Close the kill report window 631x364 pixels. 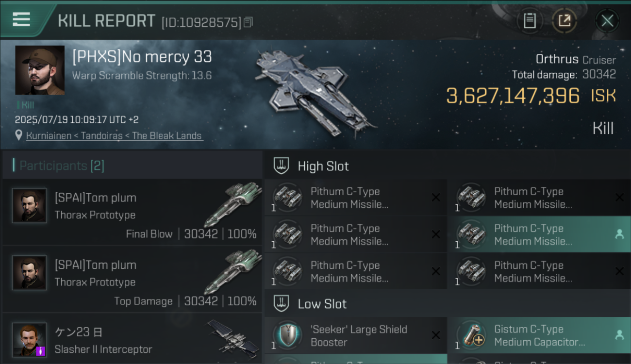(607, 21)
